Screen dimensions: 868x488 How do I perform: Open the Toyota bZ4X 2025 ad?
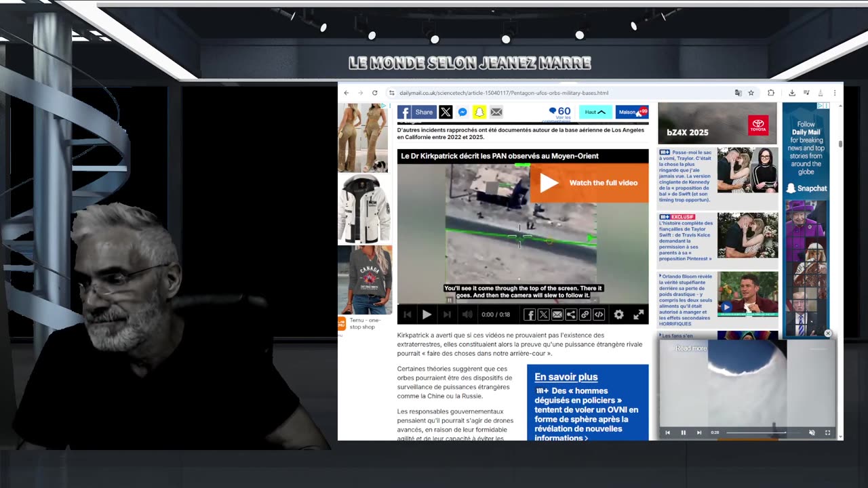[717, 123]
